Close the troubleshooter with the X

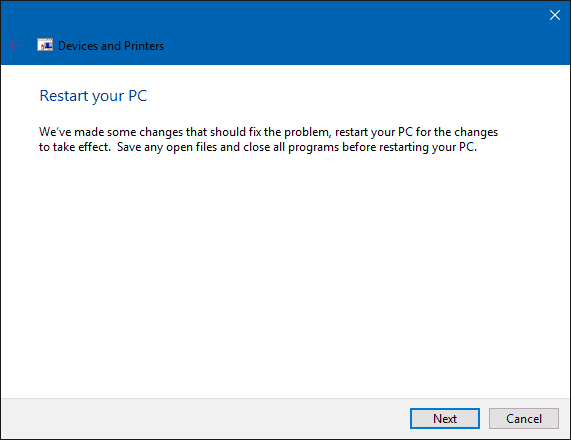click(555, 15)
